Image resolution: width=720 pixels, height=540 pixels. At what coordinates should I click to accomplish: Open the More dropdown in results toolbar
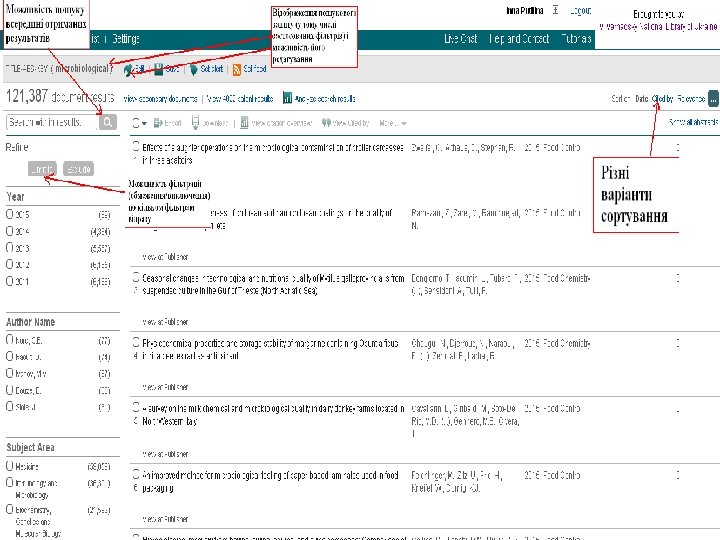393,123
